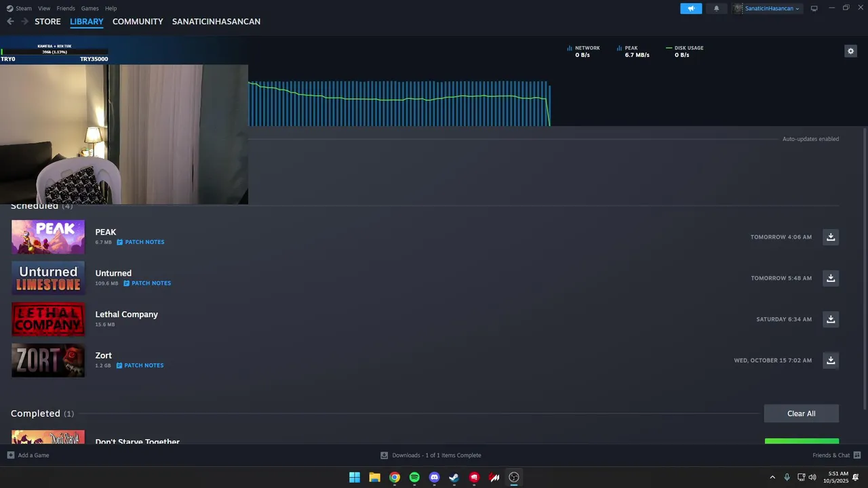Open the View menu
The width and height of the screenshot is (868, 488).
[x=44, y=8]
